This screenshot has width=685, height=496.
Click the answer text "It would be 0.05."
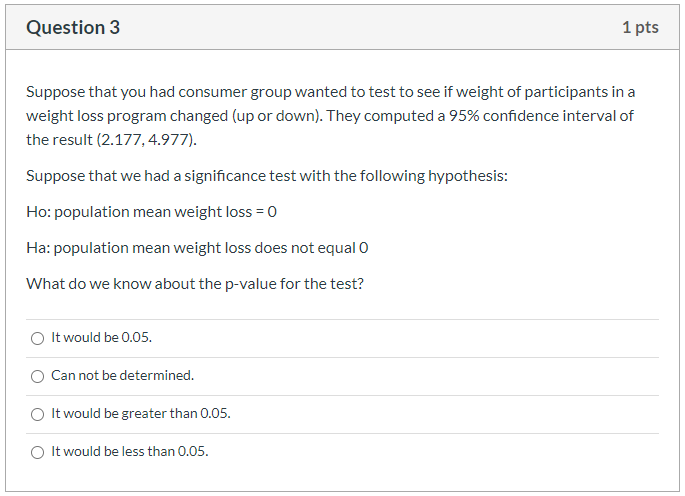101,338
